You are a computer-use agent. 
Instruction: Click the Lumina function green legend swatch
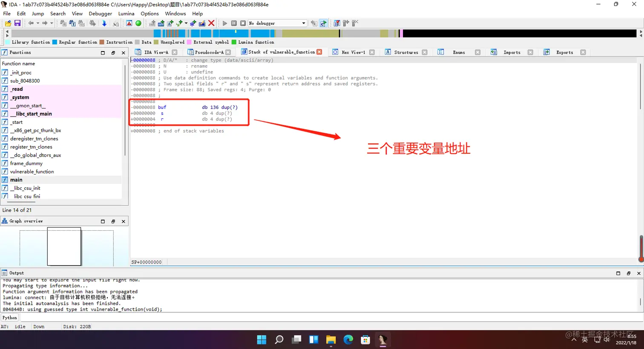234,42
